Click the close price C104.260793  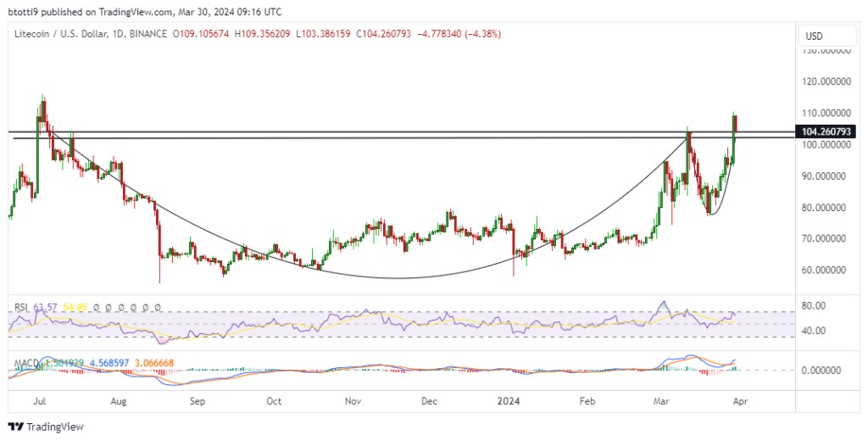tap(384, 34)
